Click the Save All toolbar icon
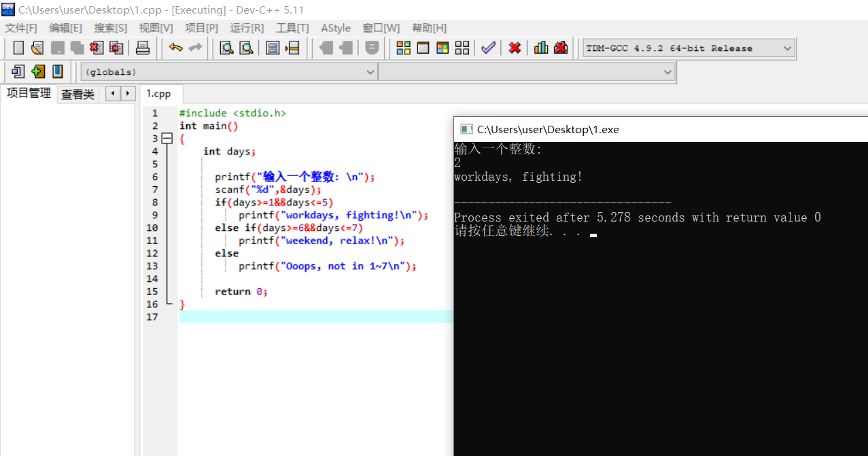Screen dimensions: 868x456 click(x=77, y=48)
